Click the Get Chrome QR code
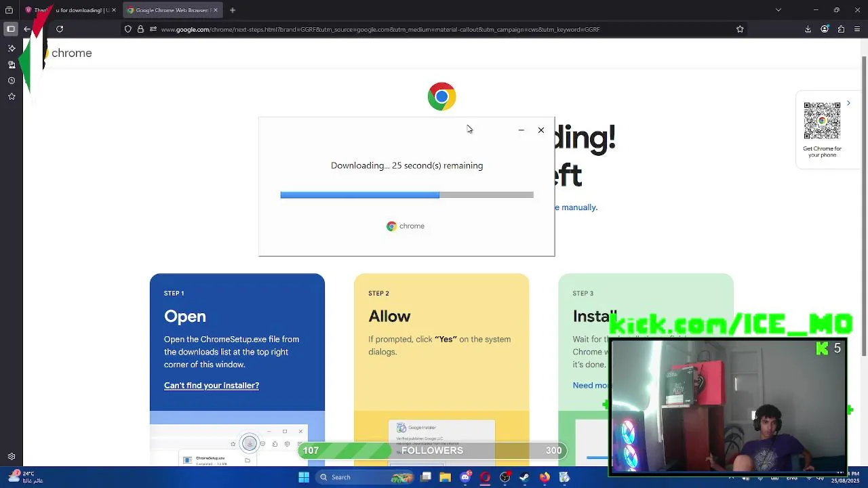 822,121
